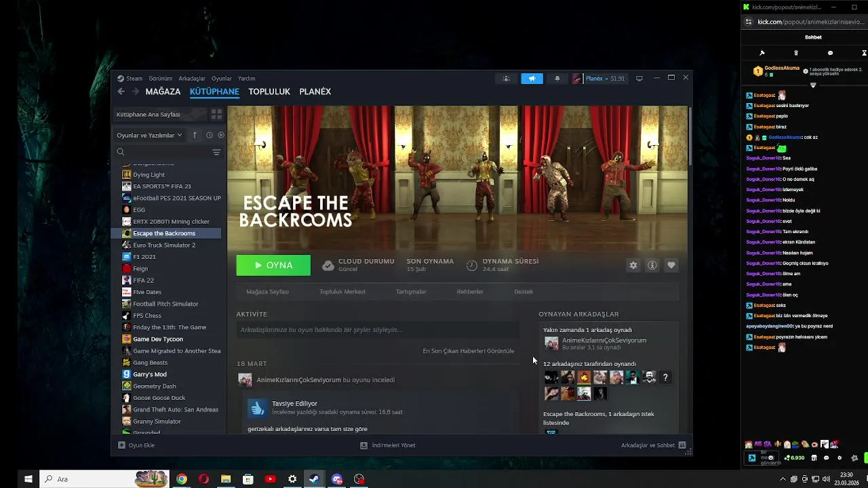Open Steam from the taskbar
The width and height of the screenshot is (868, 488).
315,479
